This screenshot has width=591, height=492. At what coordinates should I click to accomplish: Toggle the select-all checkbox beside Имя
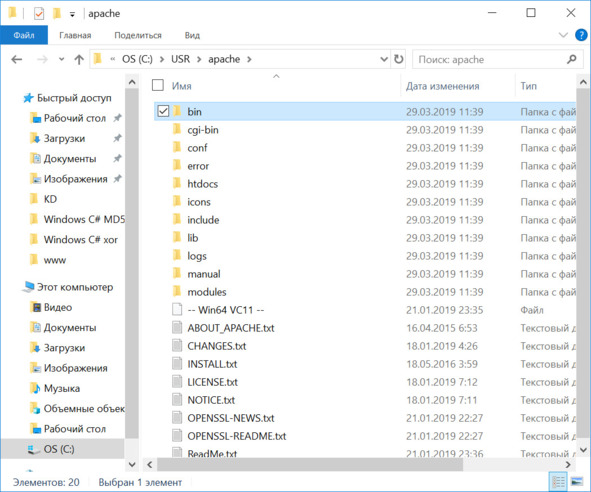coord(158,85)
